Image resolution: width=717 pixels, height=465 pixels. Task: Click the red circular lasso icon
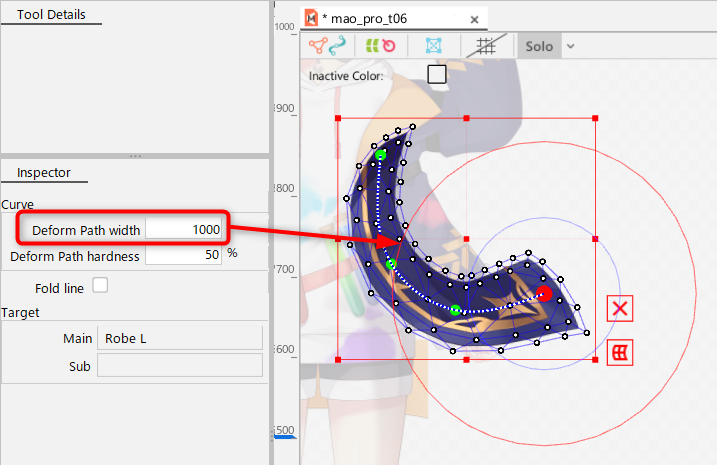390,45
